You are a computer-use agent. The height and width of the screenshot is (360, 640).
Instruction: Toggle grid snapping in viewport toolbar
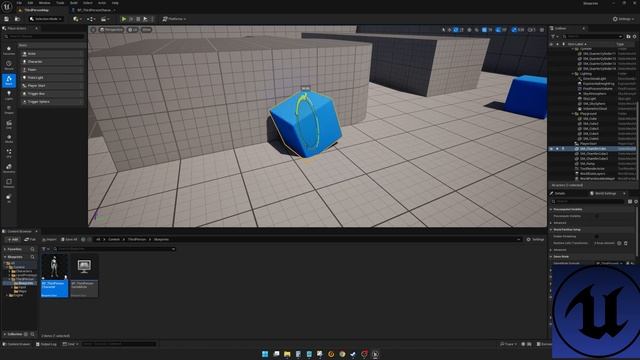[484, 30]
